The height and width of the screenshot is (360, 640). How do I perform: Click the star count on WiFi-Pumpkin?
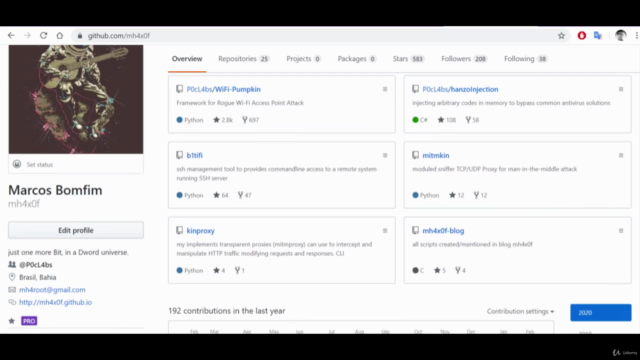click(x=223, y=120)
